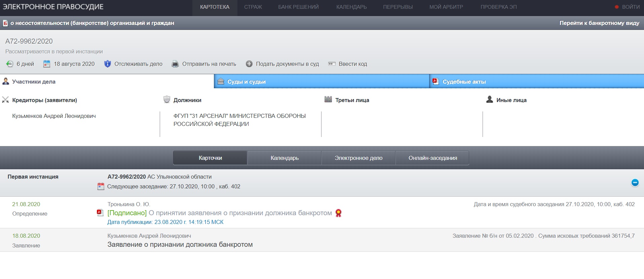The width and height of the screenshot is (644, 279).
Task: Switch to the Суды и судьи tab
Action: point(322,81)
